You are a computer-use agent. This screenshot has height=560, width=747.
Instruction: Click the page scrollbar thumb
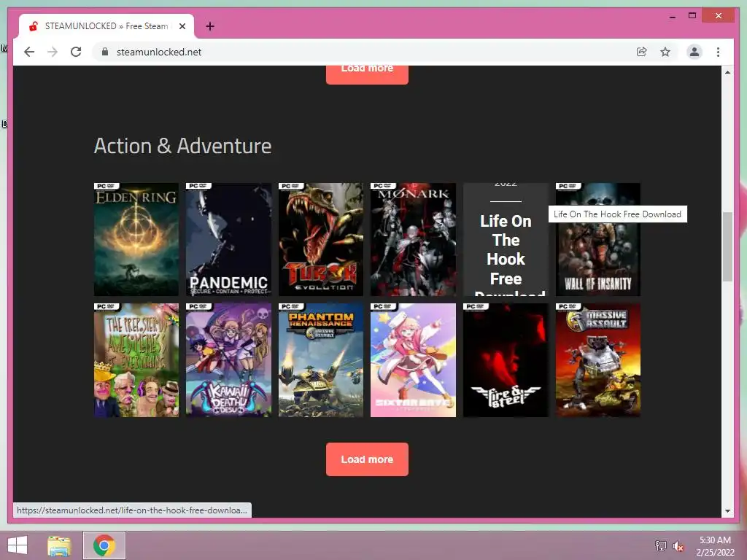click(x=727, y=246)
